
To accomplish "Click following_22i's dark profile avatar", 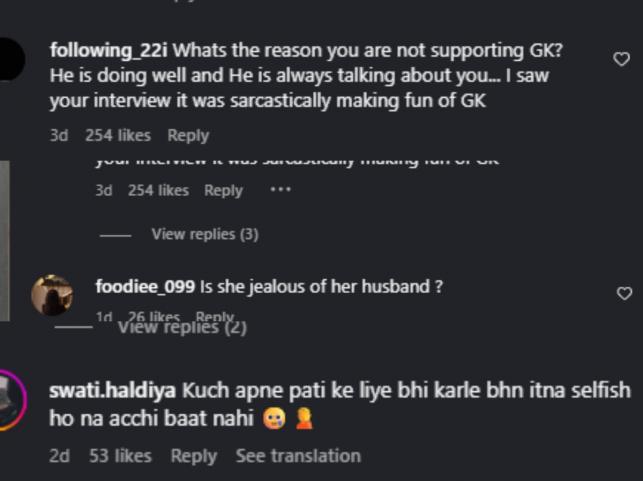I will click(x=12, y=60).
